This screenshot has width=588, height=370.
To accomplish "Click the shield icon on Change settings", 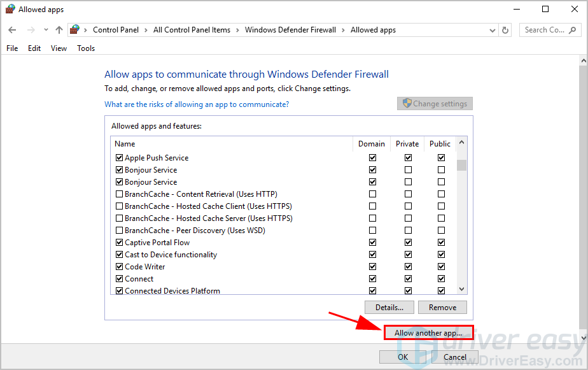I will [x=406, y=104].
